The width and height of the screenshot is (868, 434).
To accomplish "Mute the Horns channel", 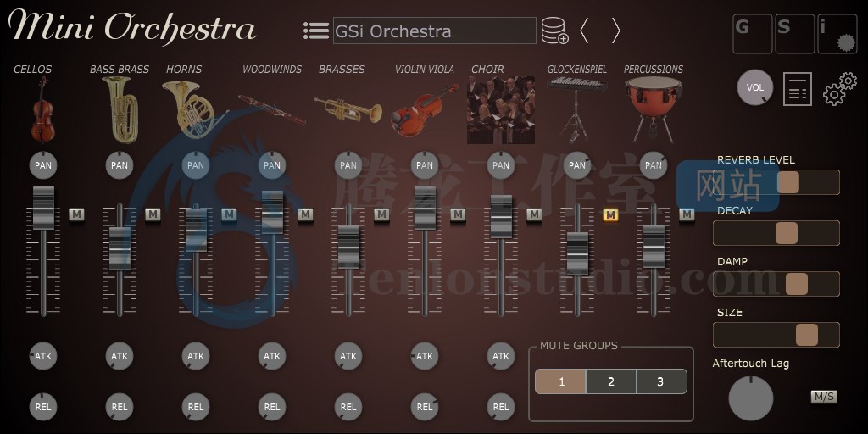I will point(229,214).
